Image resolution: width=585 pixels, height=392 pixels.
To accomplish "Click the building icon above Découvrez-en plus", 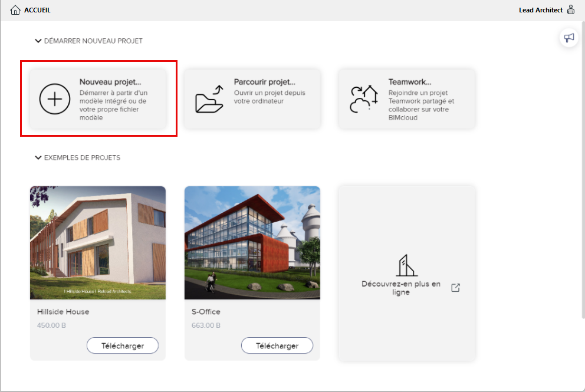I will coord(406,265).
